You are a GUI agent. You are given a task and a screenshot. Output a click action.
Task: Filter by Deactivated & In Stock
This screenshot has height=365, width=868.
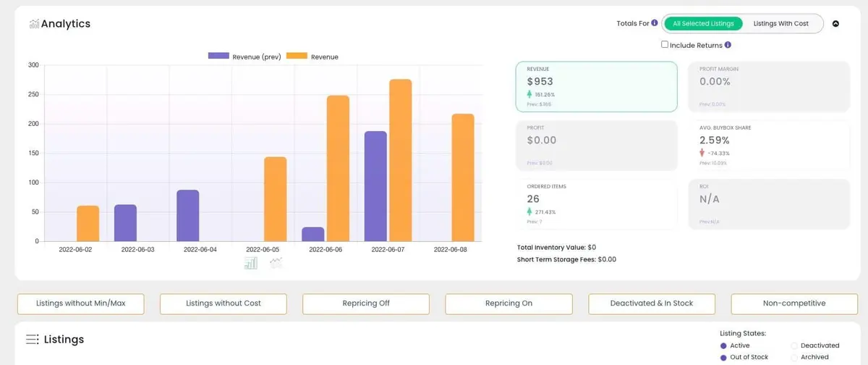pyautogui.click(x=652, y=303)
